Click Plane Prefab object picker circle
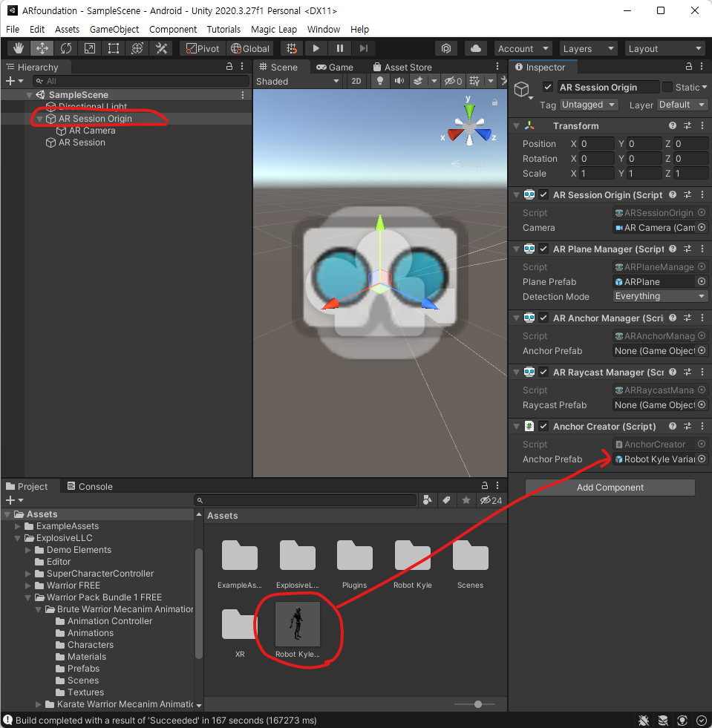Screen dimensions: 712x728 [702, 281]
